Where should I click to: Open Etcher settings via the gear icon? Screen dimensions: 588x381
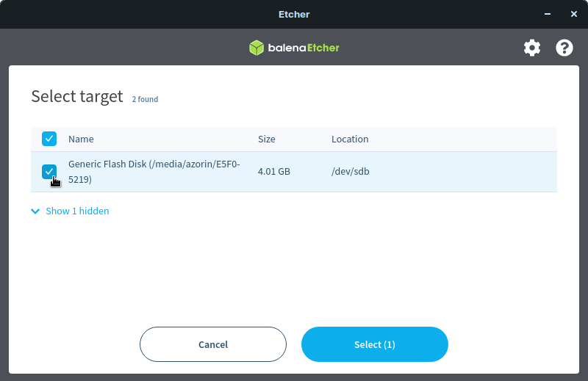(x=531, y=48)
